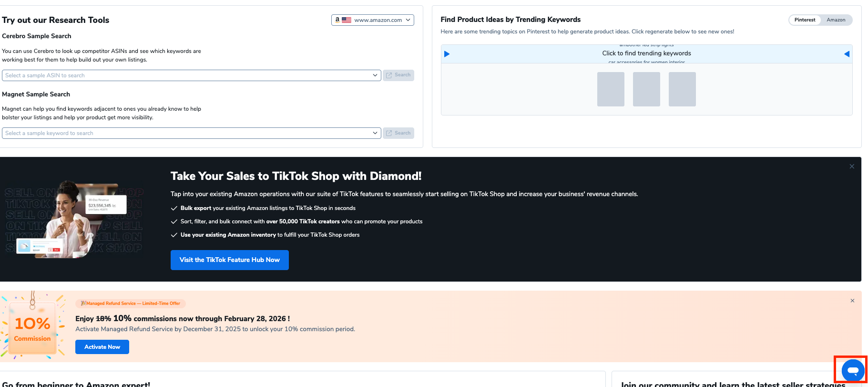Click the 'over 50,000 TikTok creators' checklist line
The image size is (868, 387).
[296, 221]
